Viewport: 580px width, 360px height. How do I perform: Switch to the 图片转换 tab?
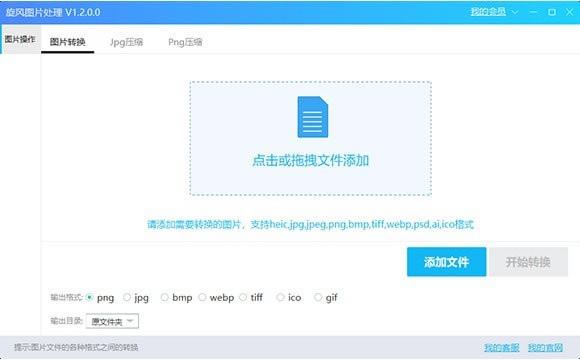[x=68, y=42]
